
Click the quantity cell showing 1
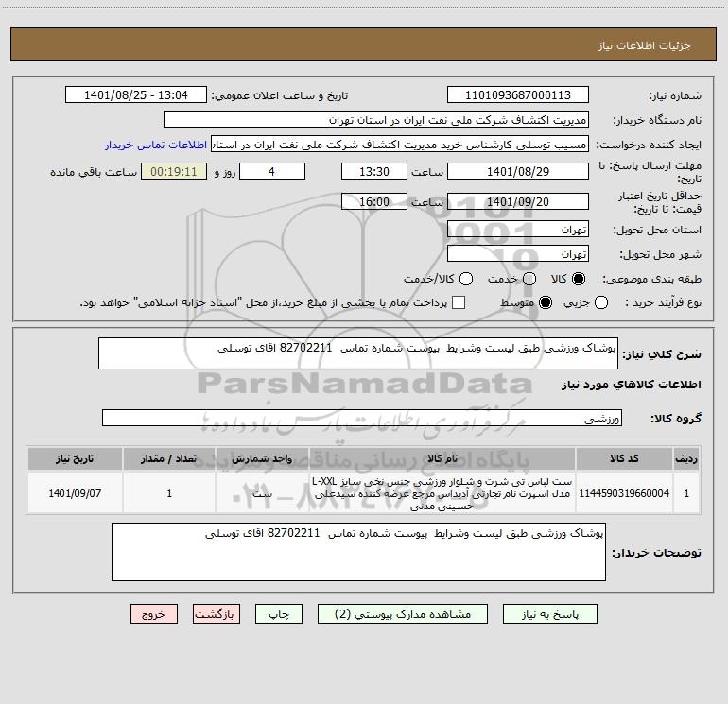pos(169,493)
